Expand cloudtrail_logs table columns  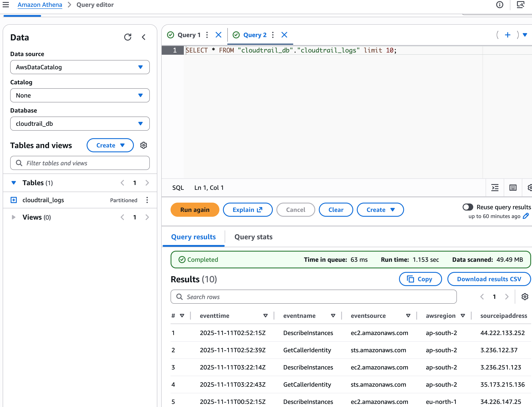[x=14, y=200]
